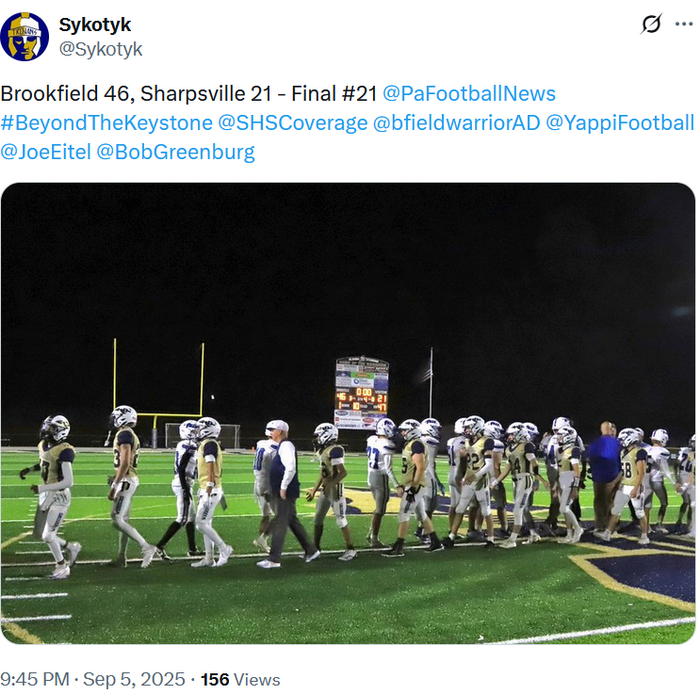This screenshot has height=695, width=700.
Task: Click the coach in blue vest
Action: coord(285,493)
